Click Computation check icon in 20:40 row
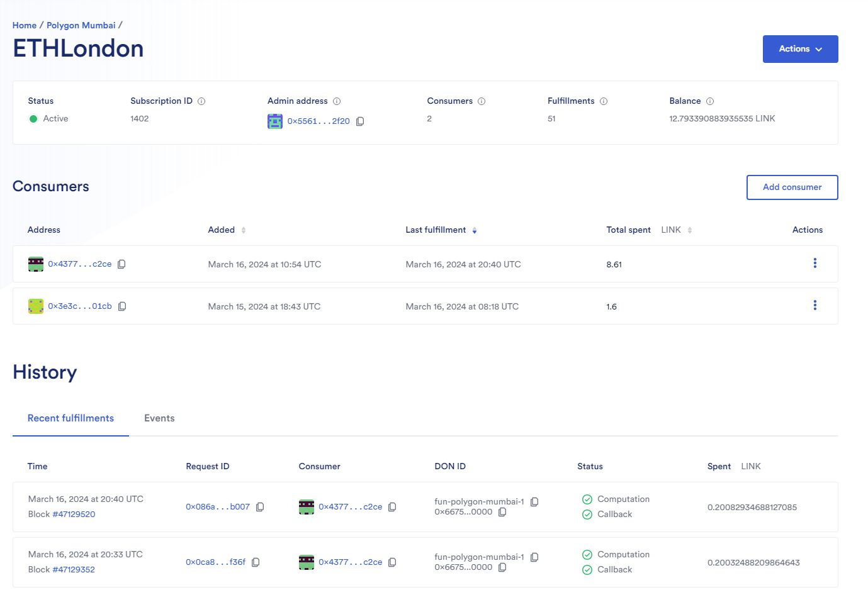 587,499
